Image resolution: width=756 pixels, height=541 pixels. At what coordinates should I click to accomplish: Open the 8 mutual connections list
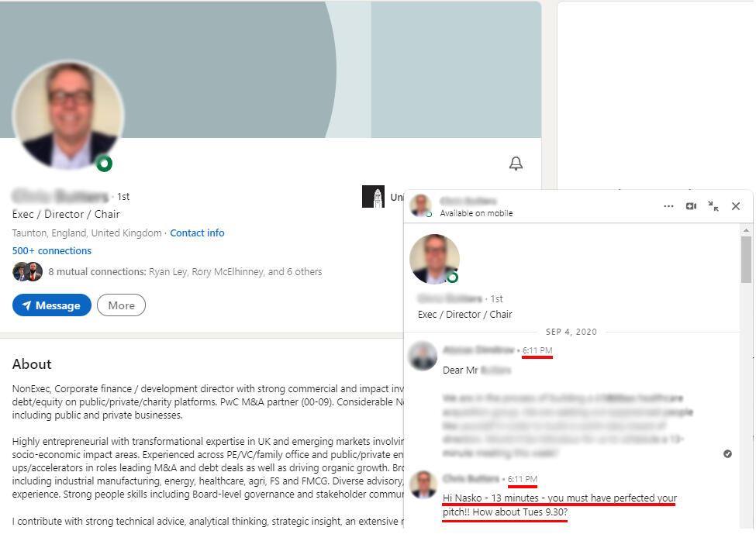point(185,272)
